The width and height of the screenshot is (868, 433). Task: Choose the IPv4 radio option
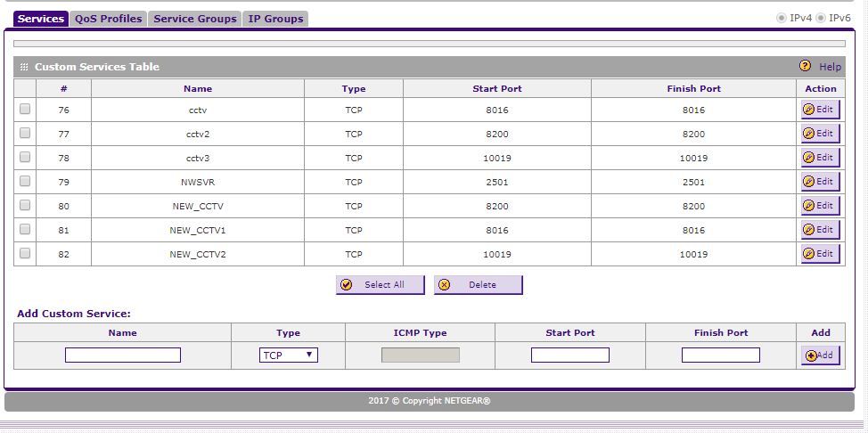point(782,18)
